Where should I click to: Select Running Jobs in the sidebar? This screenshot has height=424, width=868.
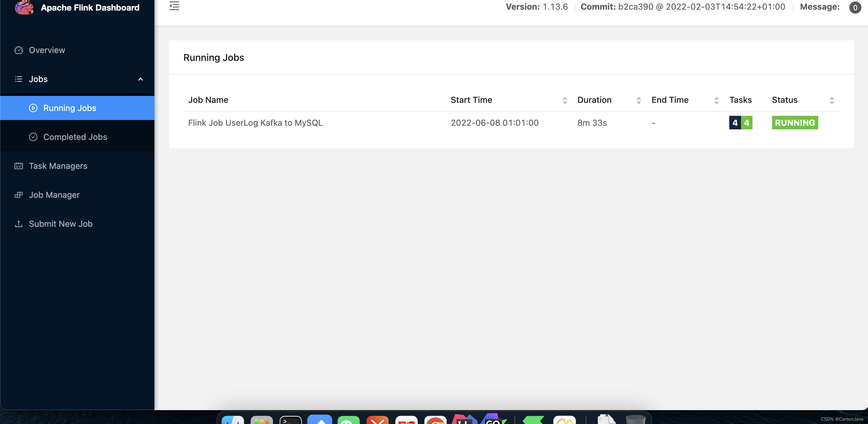click(x=77, y=108)
